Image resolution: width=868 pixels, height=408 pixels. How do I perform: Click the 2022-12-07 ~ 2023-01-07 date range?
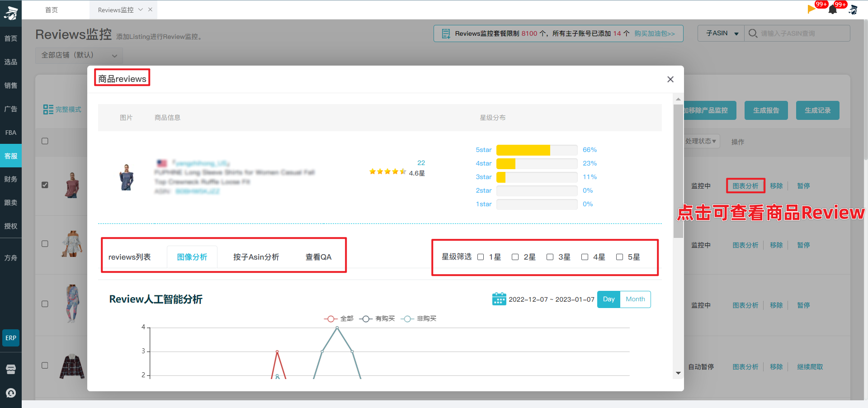(552, 299)
